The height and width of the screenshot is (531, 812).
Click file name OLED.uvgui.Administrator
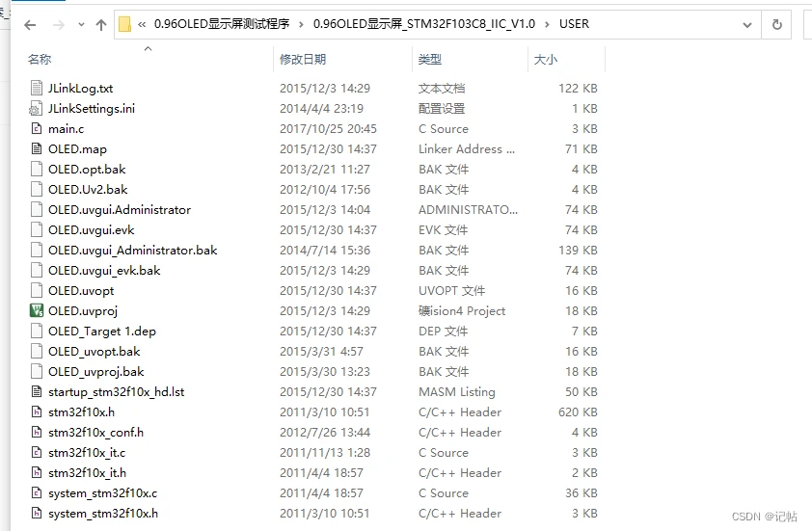point(120,210)
